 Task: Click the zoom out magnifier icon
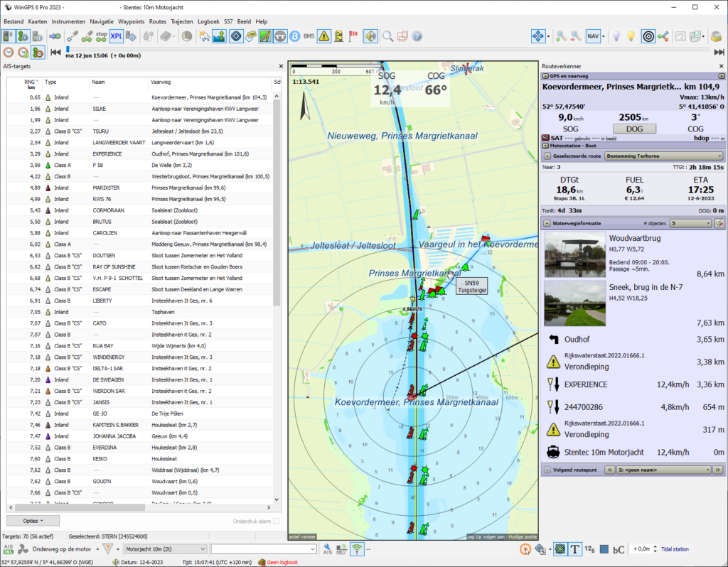click(576, 36)
